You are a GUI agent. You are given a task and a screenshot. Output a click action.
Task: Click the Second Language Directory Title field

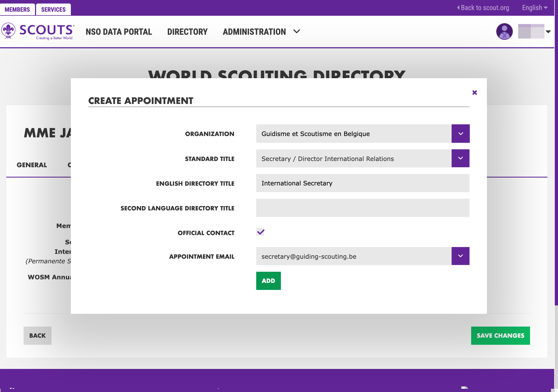pos(363,208)
